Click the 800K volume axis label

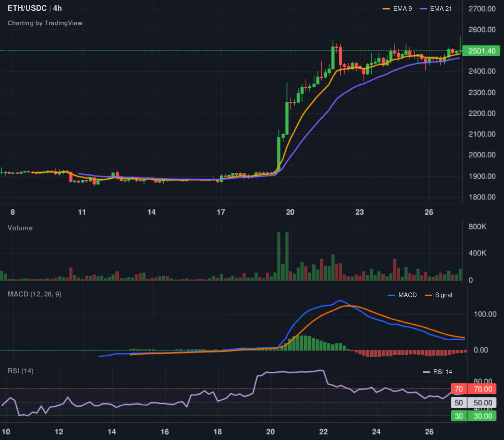click(x=477, y=227)
